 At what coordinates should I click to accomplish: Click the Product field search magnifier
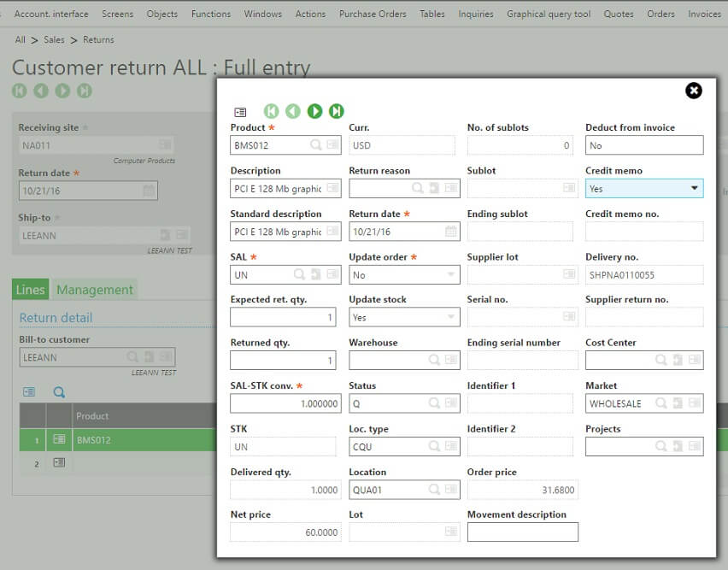tap(316, 146)
